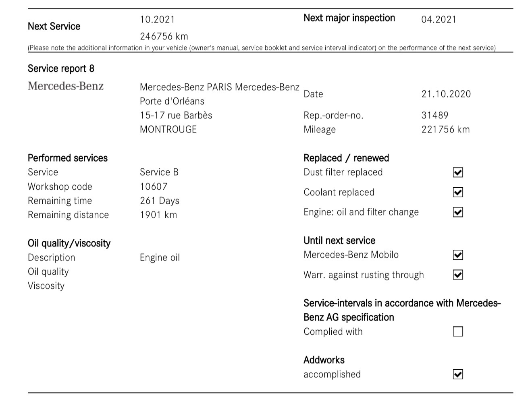Click the Viscosity label
Viewport: 532px width, 408px height.
click(x=46, y=286)
